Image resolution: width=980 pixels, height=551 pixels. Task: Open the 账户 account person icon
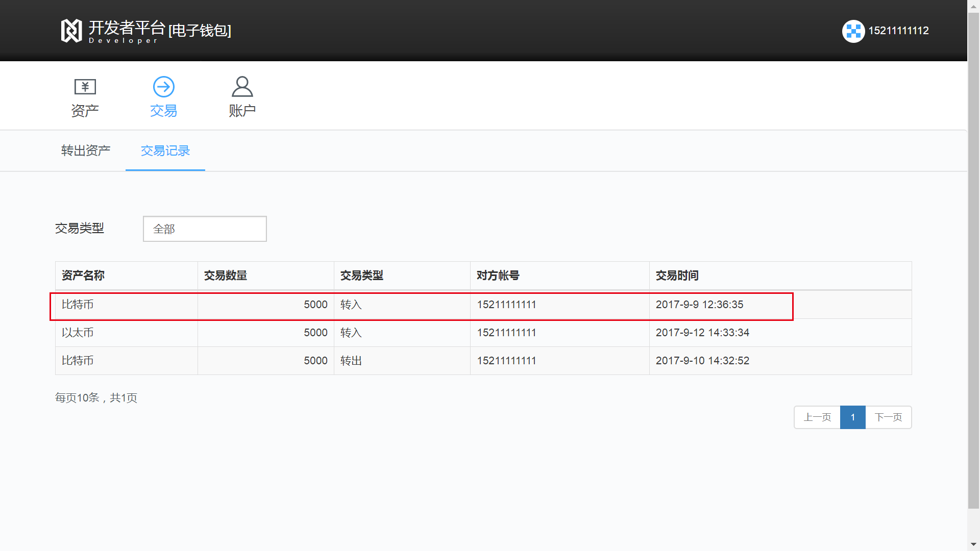[242, 87]
